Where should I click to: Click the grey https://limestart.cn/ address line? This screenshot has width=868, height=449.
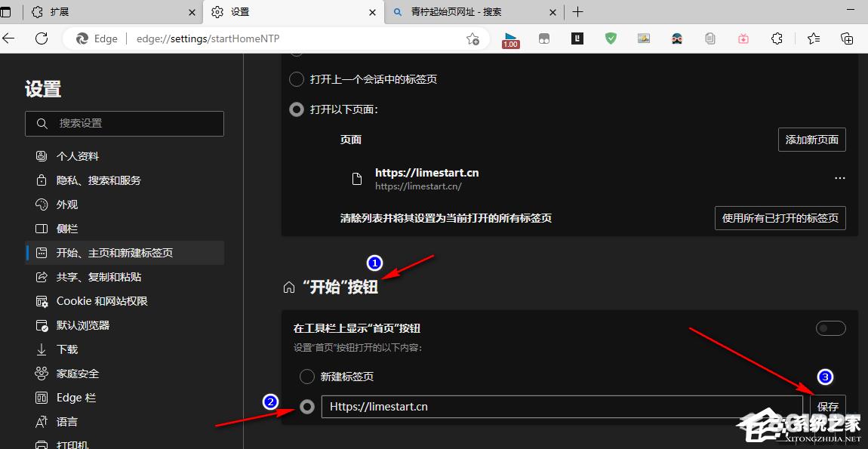418,186
